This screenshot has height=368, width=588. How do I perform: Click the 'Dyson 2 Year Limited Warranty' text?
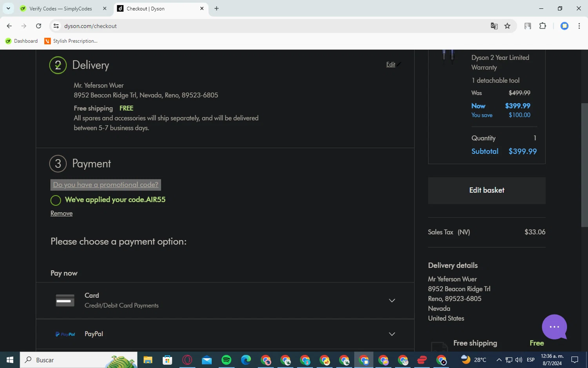[x=500, y=62]
